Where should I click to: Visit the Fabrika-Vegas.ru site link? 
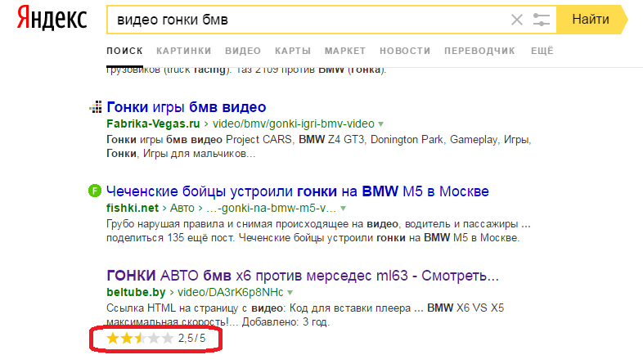[x=153, y=124]
